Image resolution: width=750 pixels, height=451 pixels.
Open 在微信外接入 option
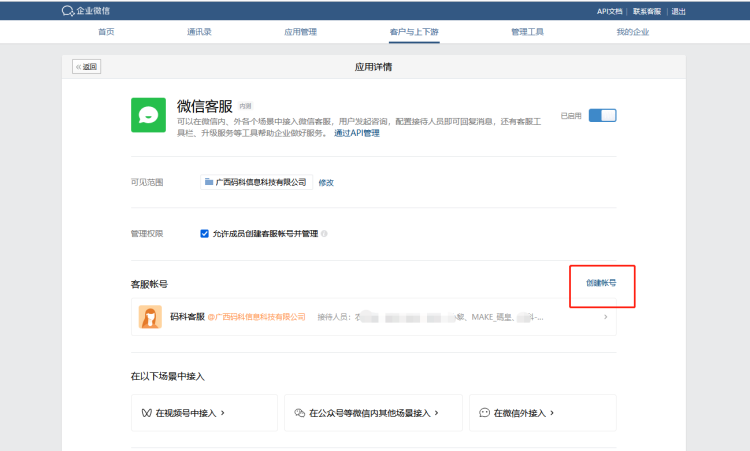coord(543,413)
